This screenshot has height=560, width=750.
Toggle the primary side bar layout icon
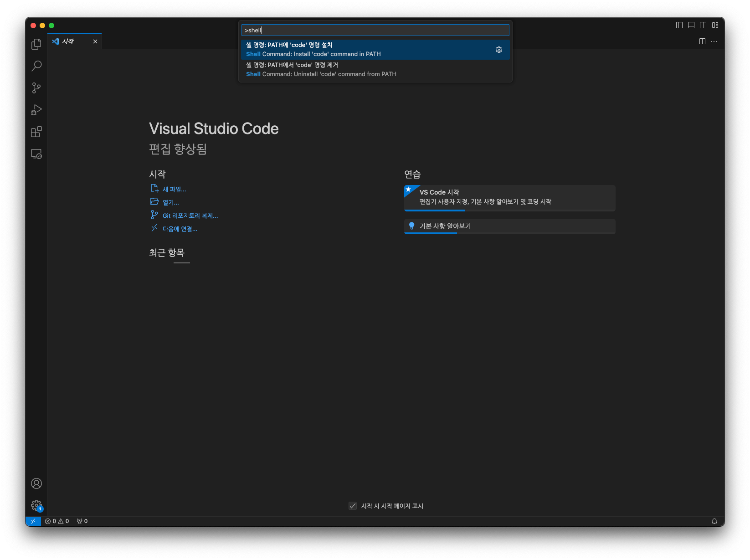(679, 25)
